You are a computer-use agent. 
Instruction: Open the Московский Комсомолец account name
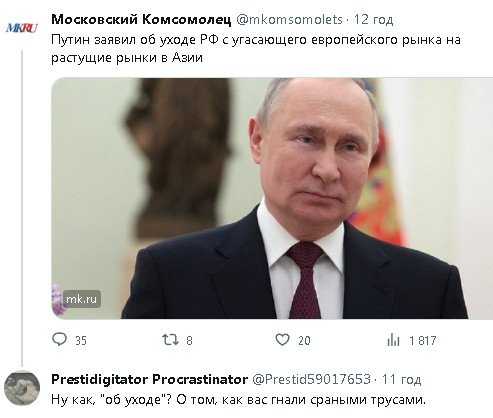(141, 20)
